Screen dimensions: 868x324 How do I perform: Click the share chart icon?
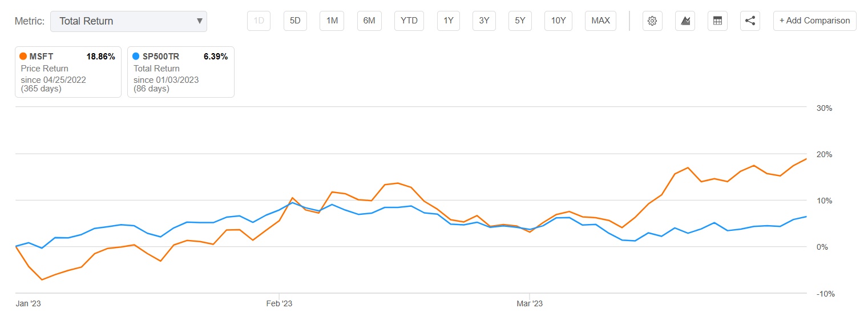pyautogui.click(x=750, y=21)
